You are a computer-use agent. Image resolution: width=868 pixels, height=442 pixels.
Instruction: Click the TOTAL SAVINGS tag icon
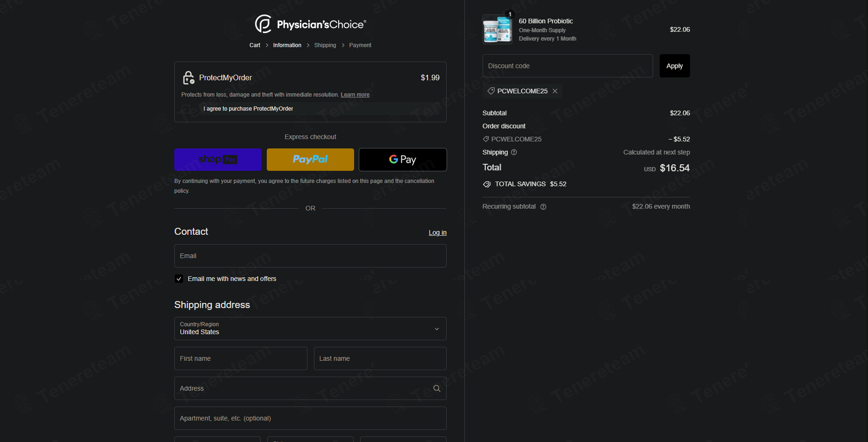pos(487,184)
